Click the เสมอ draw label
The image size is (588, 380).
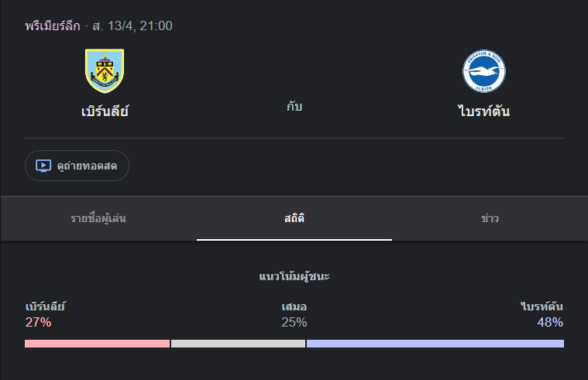294,307
